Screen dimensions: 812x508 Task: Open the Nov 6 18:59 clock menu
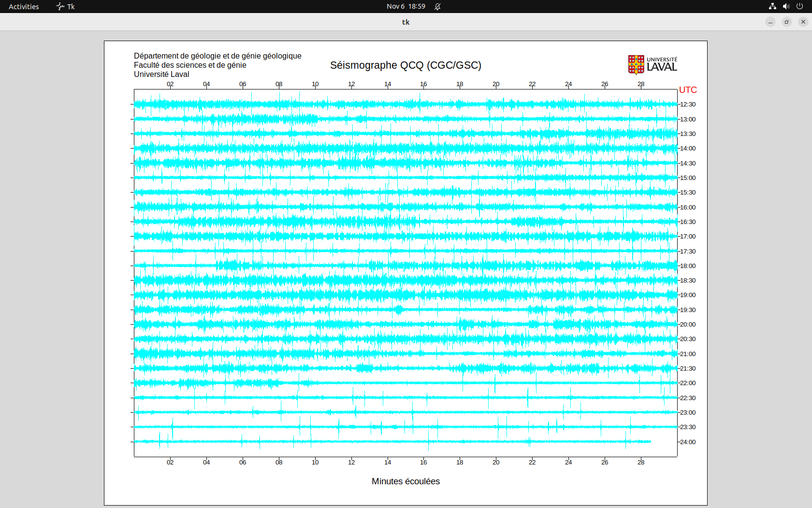[x=406, y=6]
